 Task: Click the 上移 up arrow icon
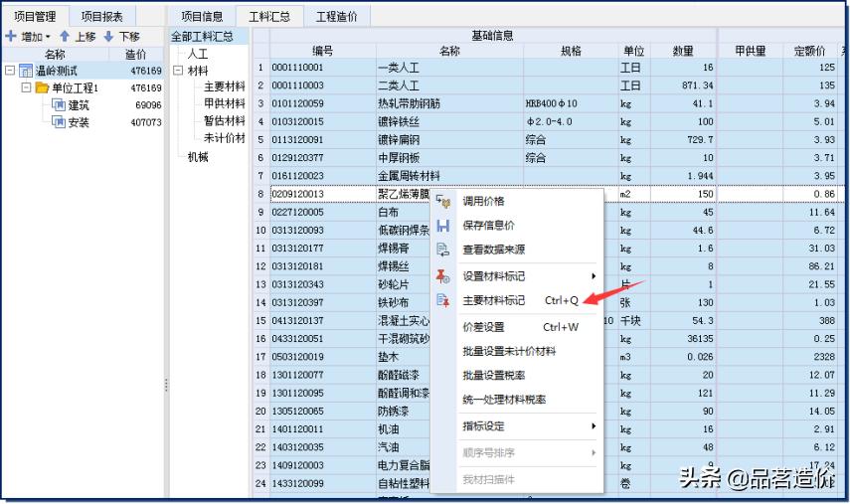click(x=65, y=37)
